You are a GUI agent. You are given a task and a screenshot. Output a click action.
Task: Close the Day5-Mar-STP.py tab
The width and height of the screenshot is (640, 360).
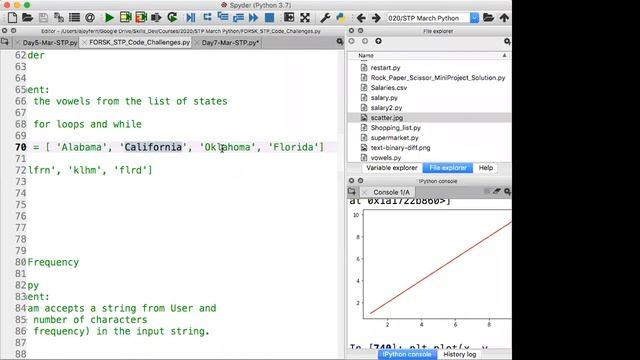17,42
